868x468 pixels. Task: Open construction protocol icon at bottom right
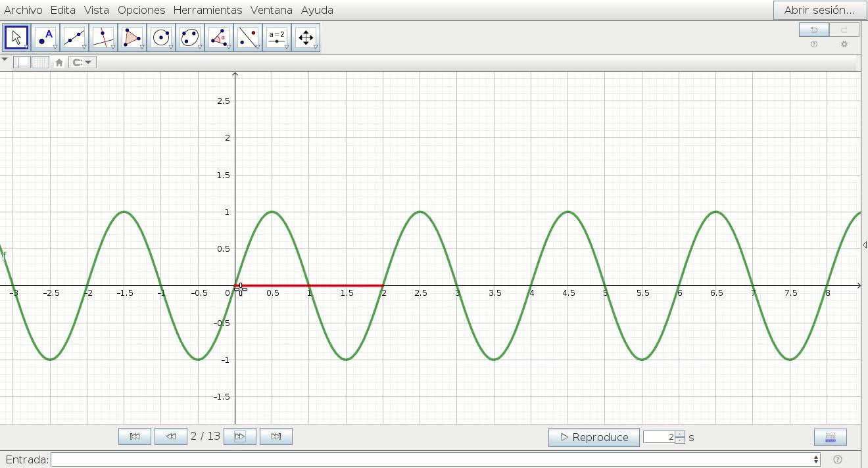[x=830, y=437]
